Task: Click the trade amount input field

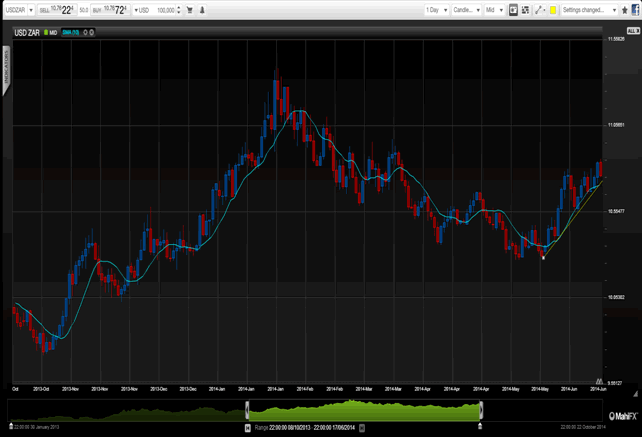Action: 166,10
